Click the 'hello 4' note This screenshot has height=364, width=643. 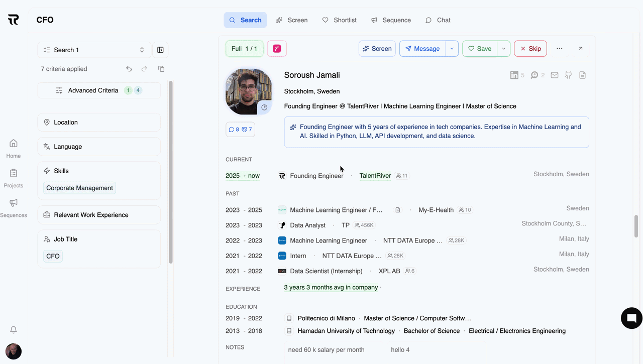click(400, 350)
